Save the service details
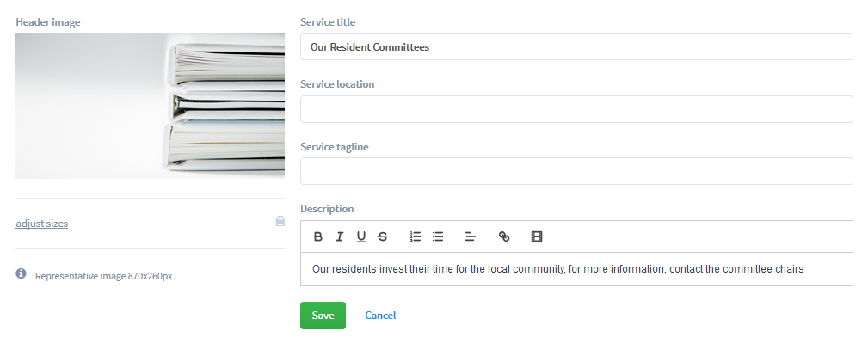Viewport: 868px width, 337px height. 323,316
